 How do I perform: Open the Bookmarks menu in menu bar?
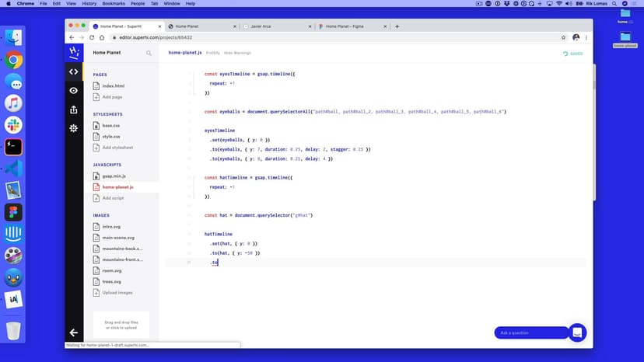click(x=115, y=4)
